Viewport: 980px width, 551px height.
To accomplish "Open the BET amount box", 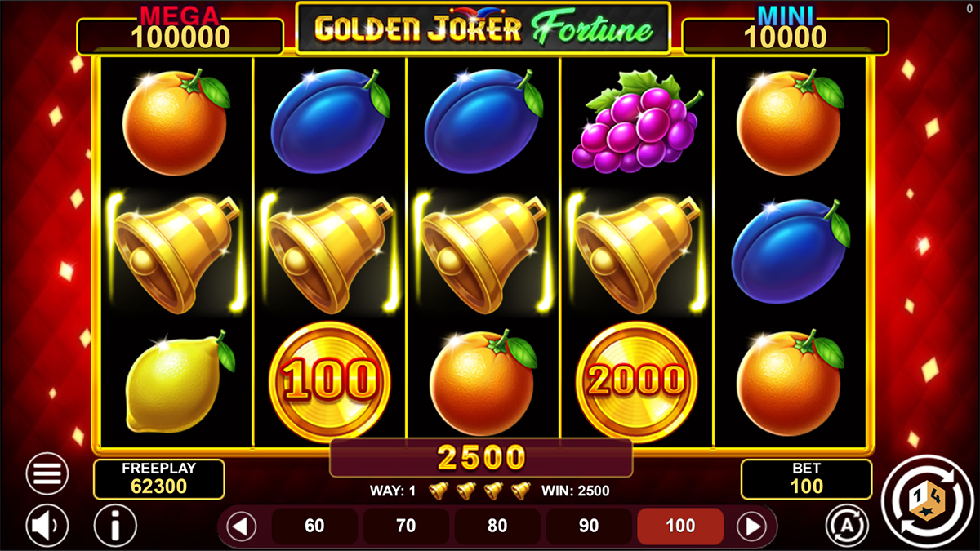I will [x=806, y=479].
